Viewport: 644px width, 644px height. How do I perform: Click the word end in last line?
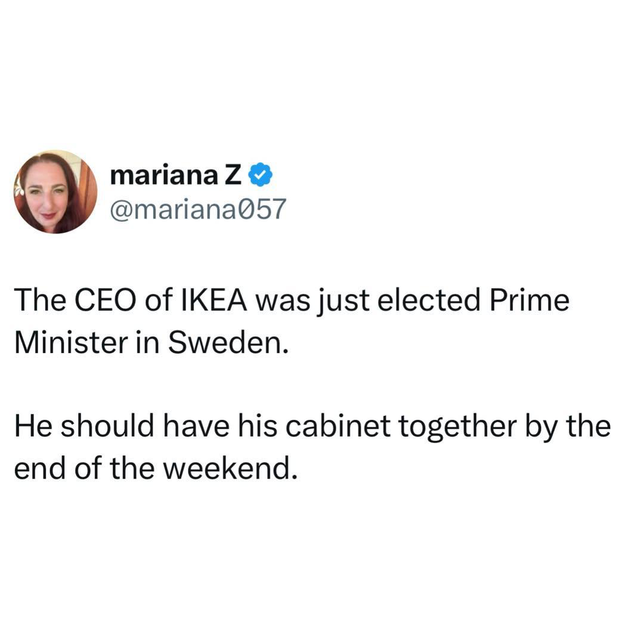pyautogui.click(x=40, y=469)
